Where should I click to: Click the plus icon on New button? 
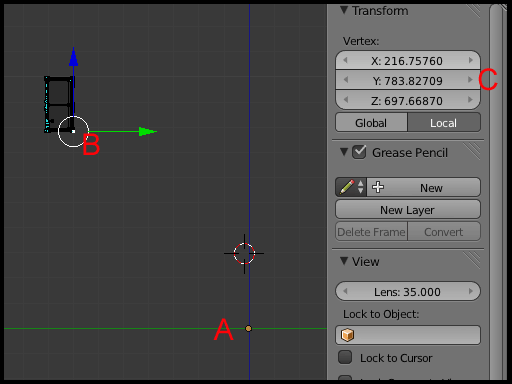[378, 187]
